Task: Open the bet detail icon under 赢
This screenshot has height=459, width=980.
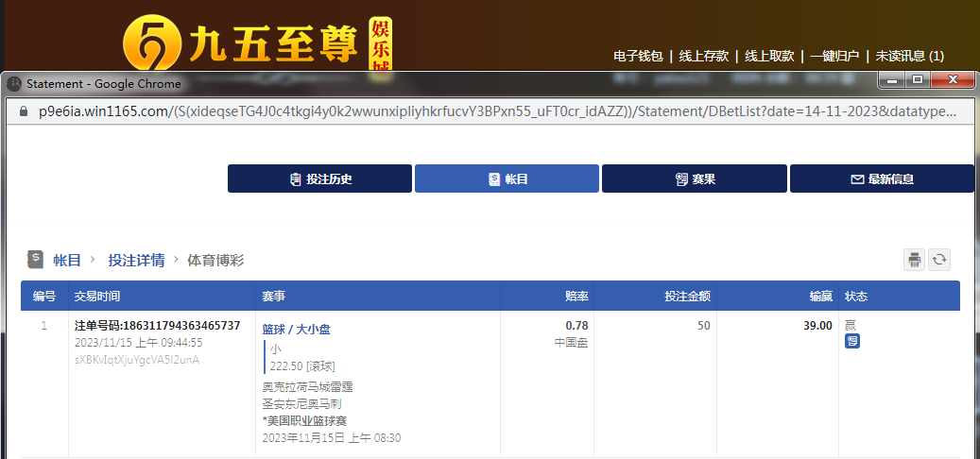Action: coord(851,341)
